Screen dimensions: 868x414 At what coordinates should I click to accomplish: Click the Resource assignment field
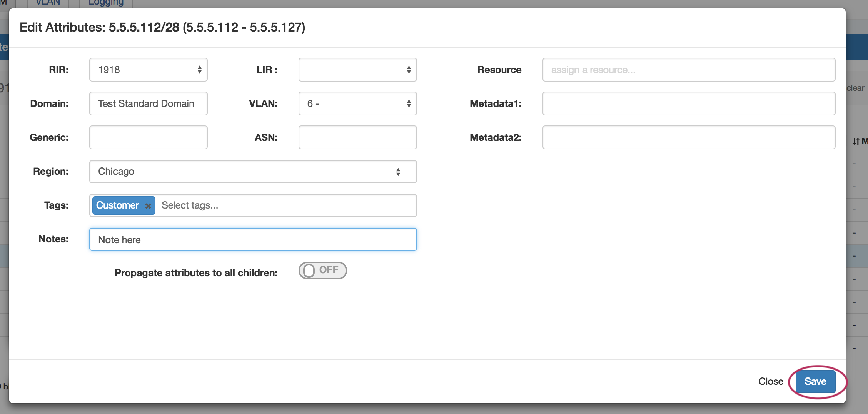point(688,70)
